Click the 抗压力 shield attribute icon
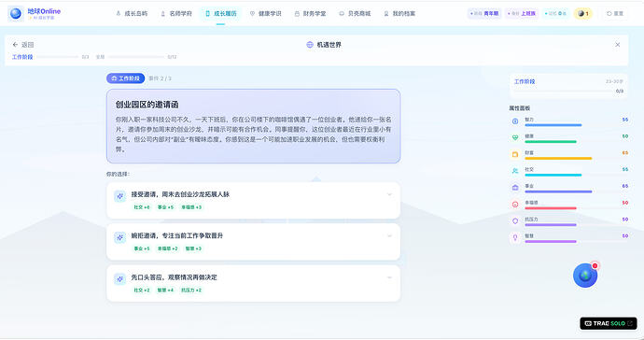This screenshot has width=644, height=340. (x=515, y=221)
